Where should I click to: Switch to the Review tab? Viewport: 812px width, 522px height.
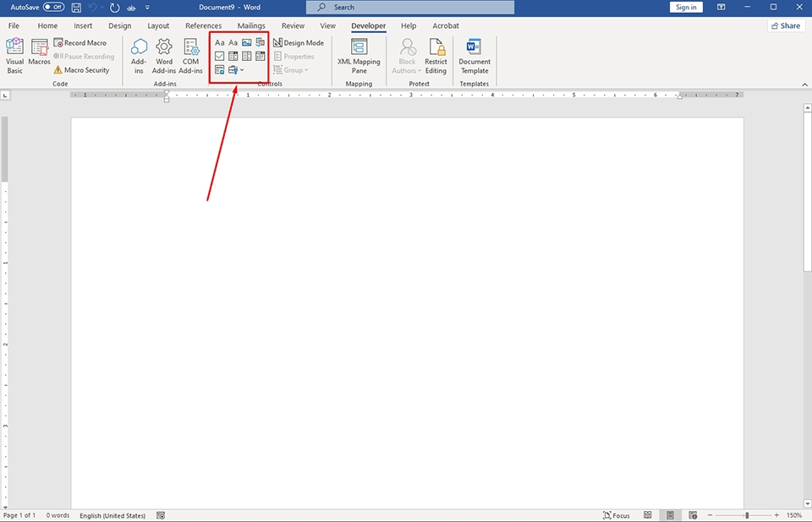(x=294, y=25)
